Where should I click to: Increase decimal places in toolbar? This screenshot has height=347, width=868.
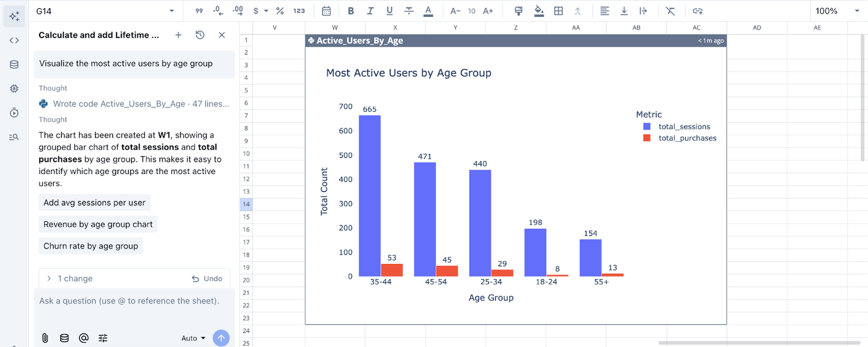pos(237,11)
